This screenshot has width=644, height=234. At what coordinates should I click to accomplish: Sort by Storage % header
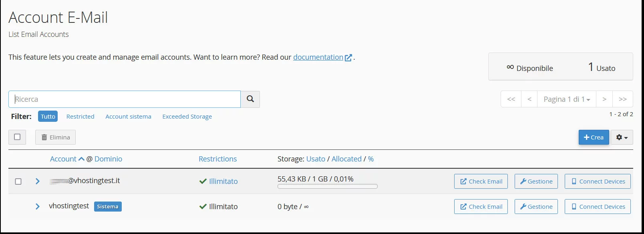point(371,159)
